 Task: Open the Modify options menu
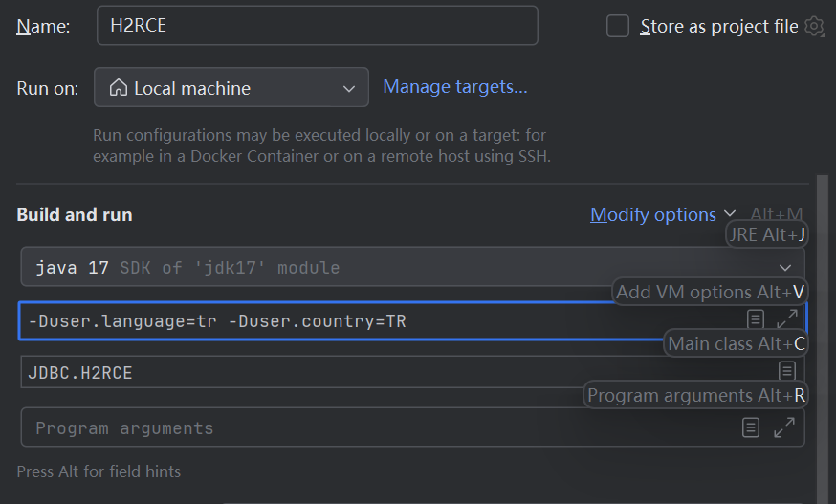click(662, 214)
